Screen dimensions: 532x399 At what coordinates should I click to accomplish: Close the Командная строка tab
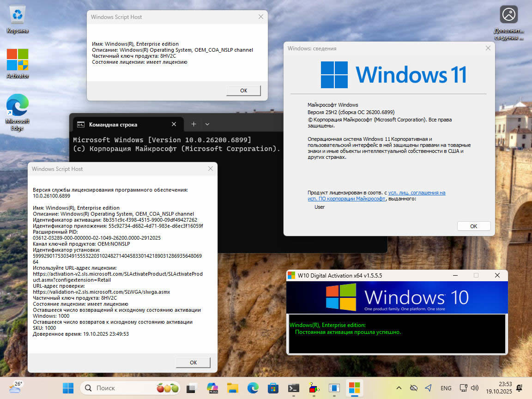pos(174,124)
